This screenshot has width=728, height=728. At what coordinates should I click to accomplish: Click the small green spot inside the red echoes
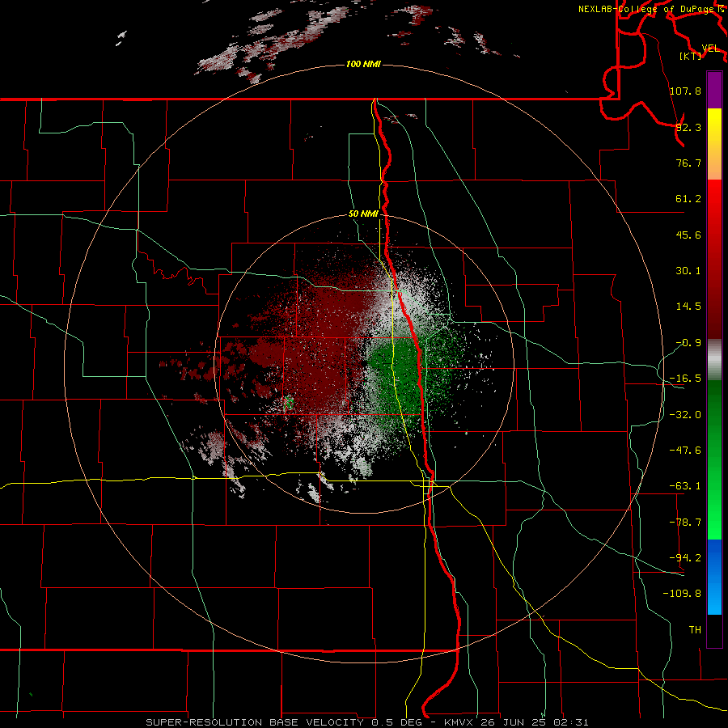click(x=288, y=402)
